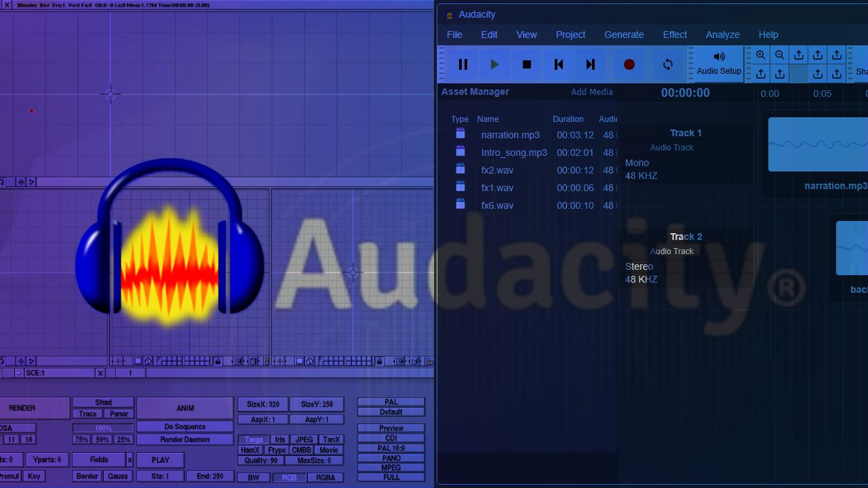Click Add Media in the Asset Manager
The height and width of the screenshot is (488, 868).
(592, 92)
